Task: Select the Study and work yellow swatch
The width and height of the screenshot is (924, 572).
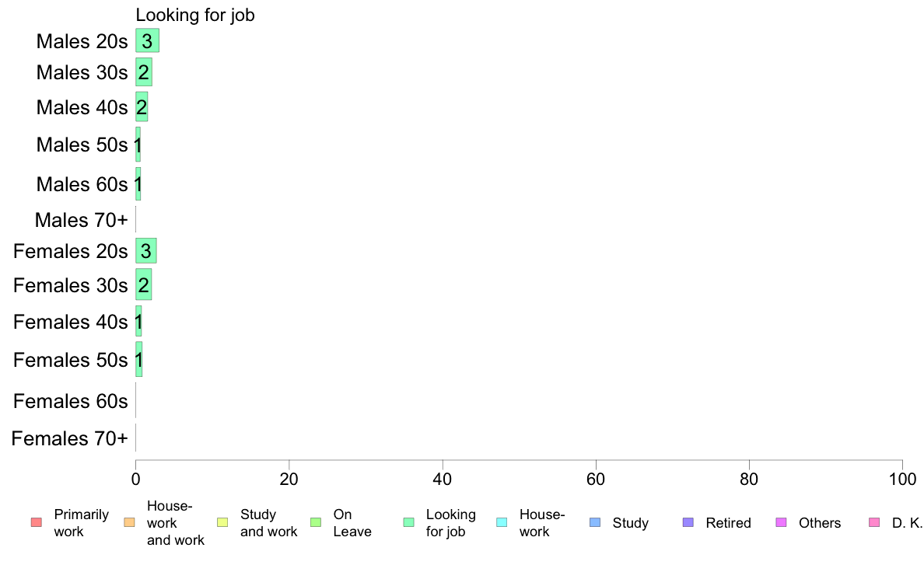Action: (222, 522)
